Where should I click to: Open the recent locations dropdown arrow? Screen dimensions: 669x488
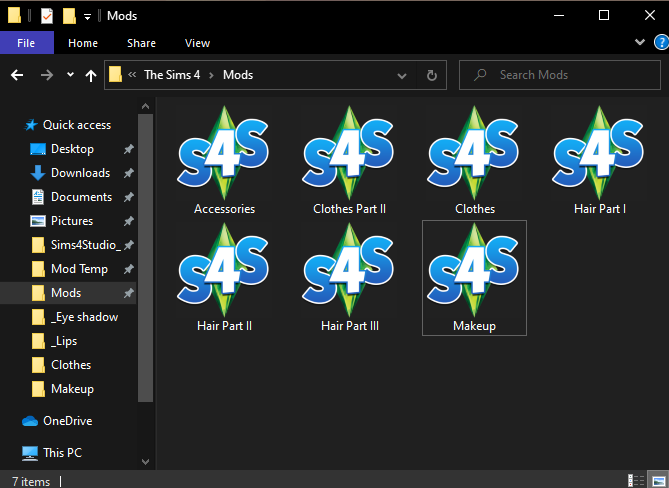(70, 75)
